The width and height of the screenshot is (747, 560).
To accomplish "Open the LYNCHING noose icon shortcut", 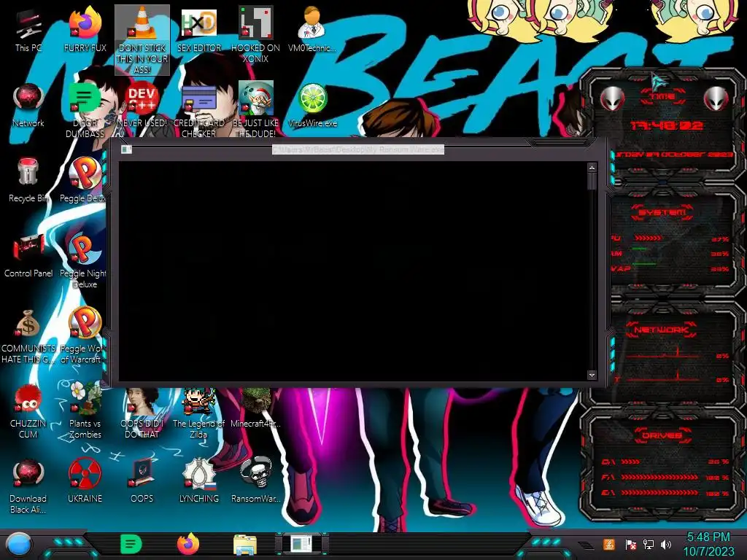I will pos(198,481).
